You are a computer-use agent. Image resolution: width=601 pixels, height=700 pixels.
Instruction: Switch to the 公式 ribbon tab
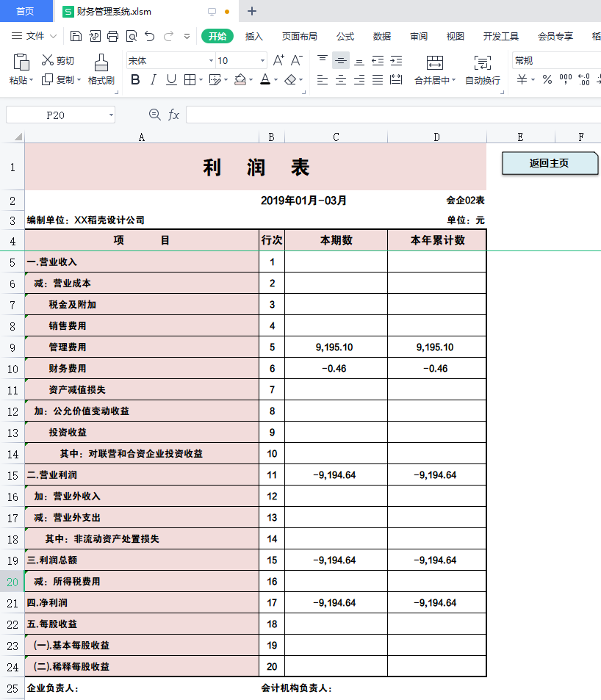tap(345, 35)
